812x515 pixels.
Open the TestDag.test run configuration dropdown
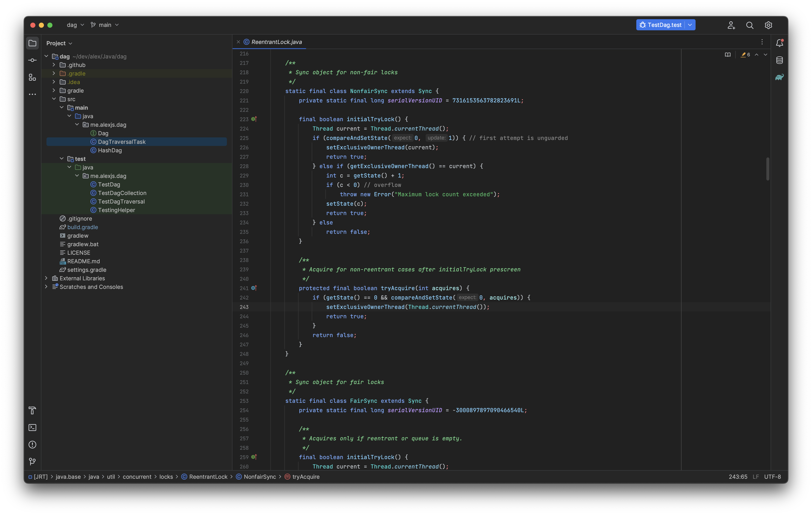point(690,25)
